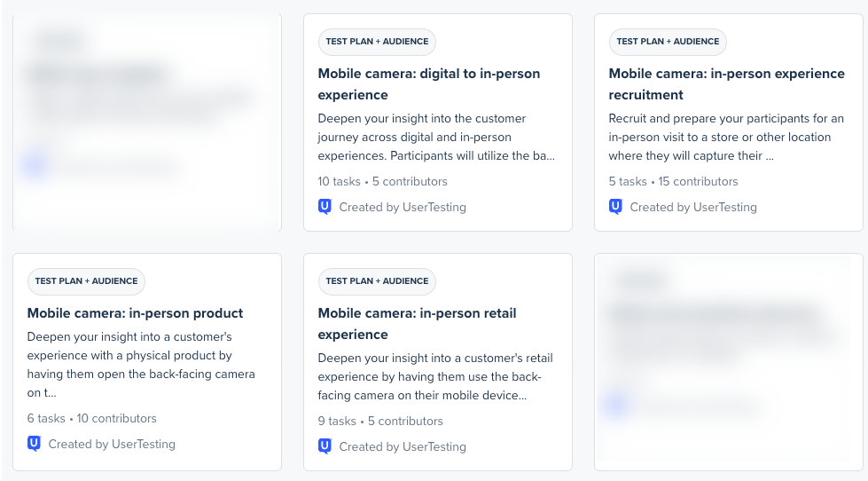The width and height of the screenshot is (868, 481).
Task: Click Test Plan + Audience badge on digital to in-person card
Action: (377, 42)
